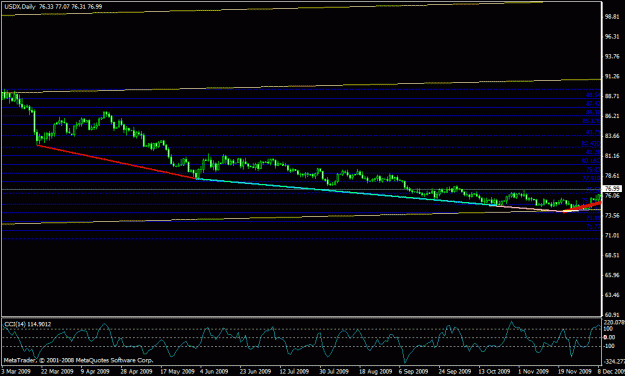Click the 220.078 CCI scale value
Screen dimensions: 625x376
click(x=614, y=322)
